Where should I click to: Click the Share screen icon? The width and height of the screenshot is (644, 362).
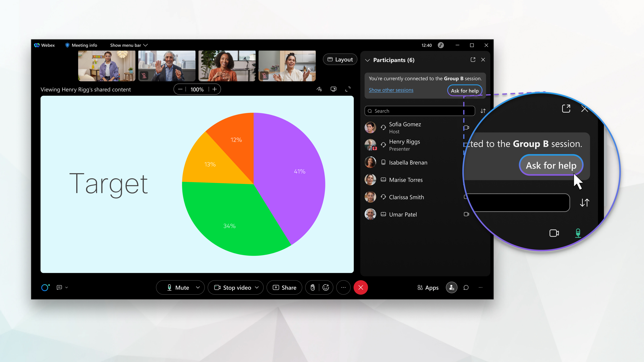(284, 287)
